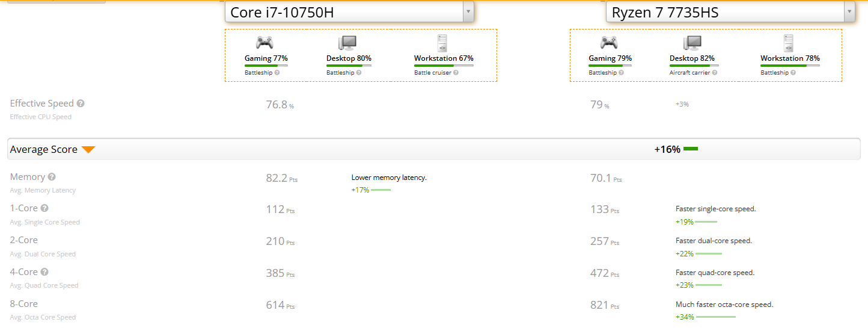Click the 472 Pts quad-core score
Image resolution: width=868 pixels, height=328 pixels.
[x=605, y=273]
